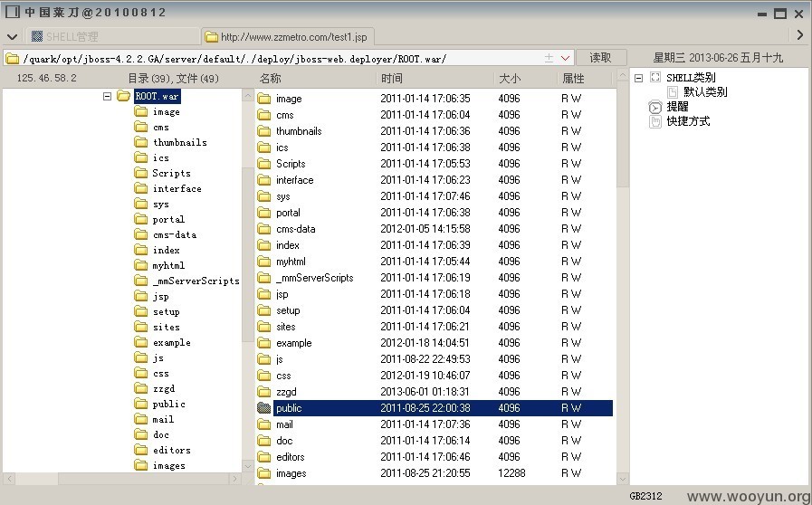812x505 pixels.
Task: Click the zzgd row time 2013-06-01 01:18:31
Action: [x=425, y=392]
